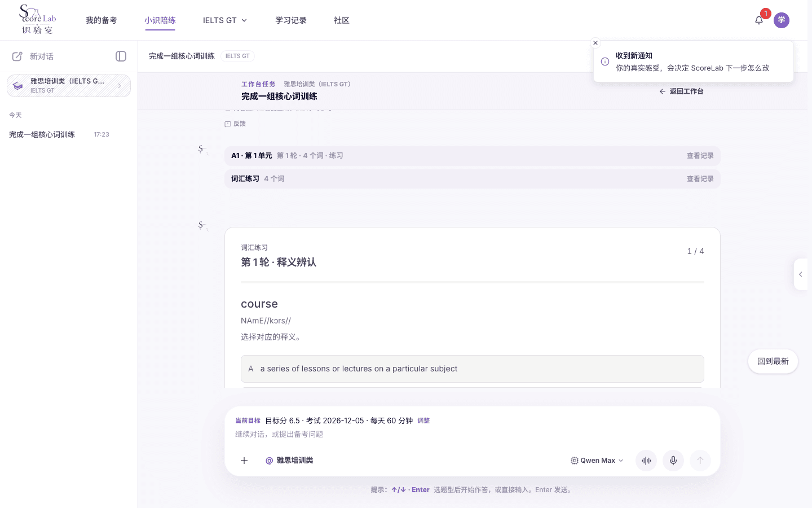Viewport: 812px width, 508px height.
Task: Click the 17:23 timestamp in sidebar
Action: tap(101, 134)
